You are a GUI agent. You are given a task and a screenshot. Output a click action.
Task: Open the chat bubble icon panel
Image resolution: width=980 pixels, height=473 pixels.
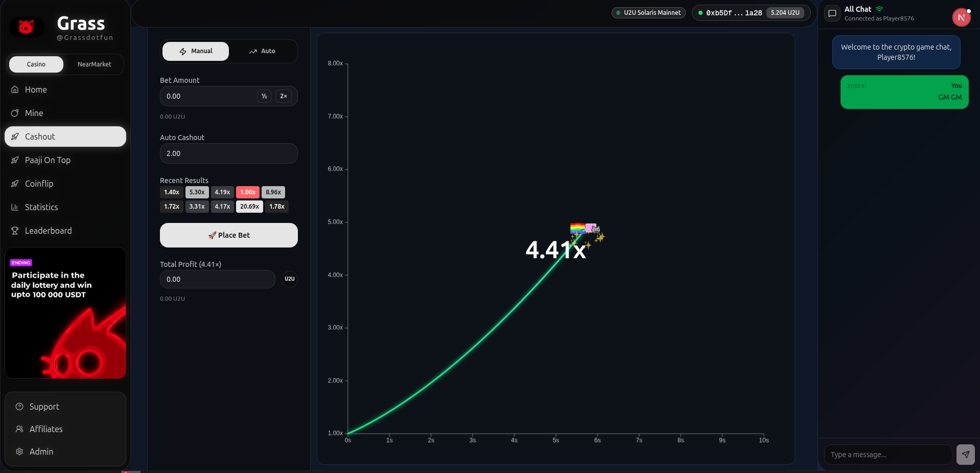(832, 13)
